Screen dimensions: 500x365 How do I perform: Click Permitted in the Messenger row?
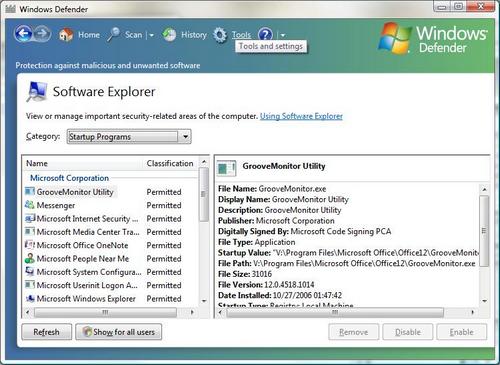point(164,205)
